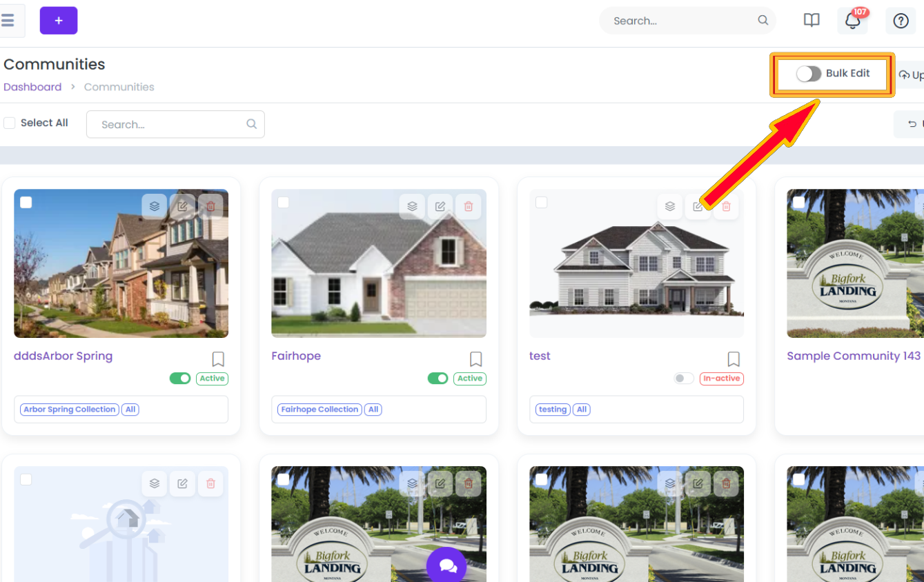This screenshot has height=582, width=924.
Task: Select the test card checkbox
Action: pyautogui.click(x=541, y=202)
